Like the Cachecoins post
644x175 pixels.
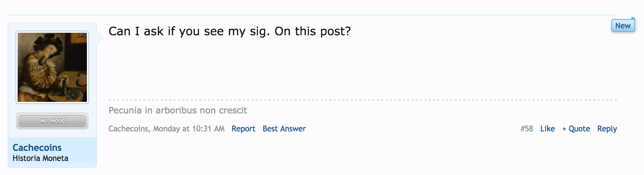coord(547,129)
